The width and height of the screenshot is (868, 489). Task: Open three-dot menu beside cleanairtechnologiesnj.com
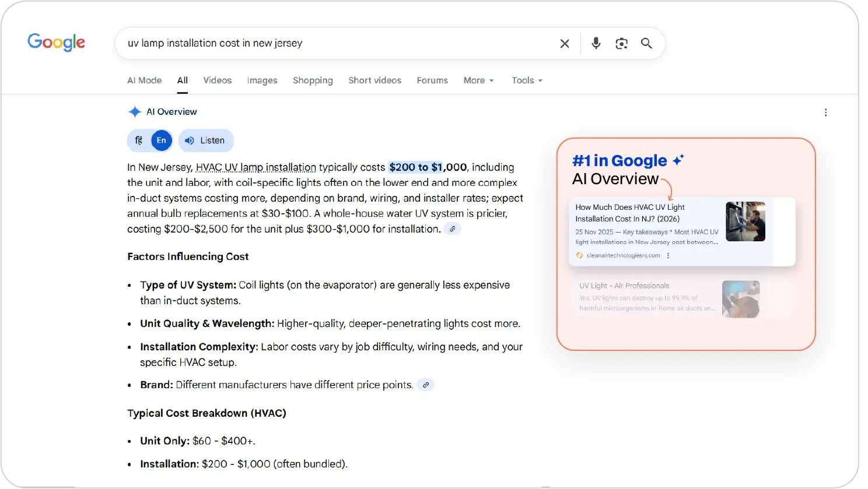pyautogui.click(x=668, y=255)
